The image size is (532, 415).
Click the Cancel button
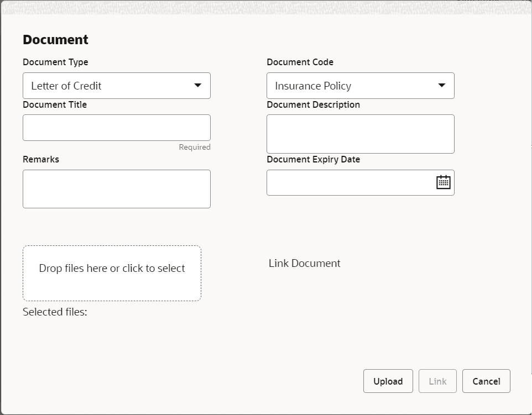[x=486, y=381]
